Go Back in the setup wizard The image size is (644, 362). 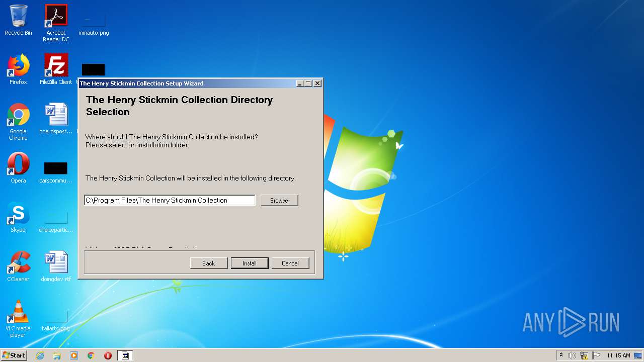pos(208,263)
